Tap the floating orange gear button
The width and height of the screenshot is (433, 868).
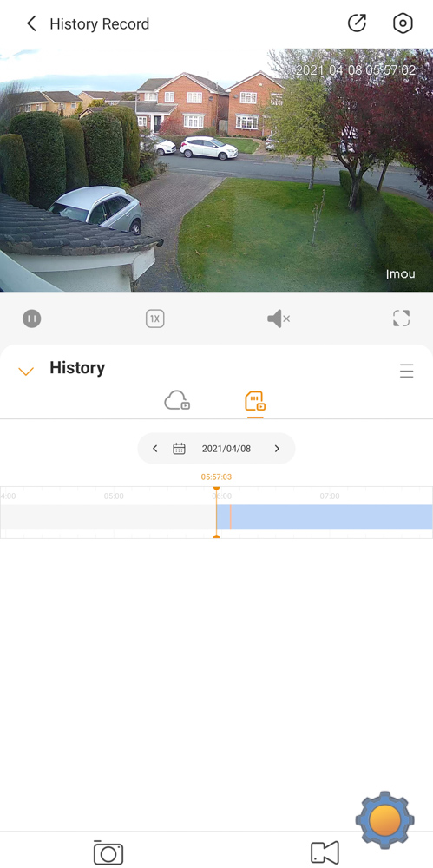(384, 820)
